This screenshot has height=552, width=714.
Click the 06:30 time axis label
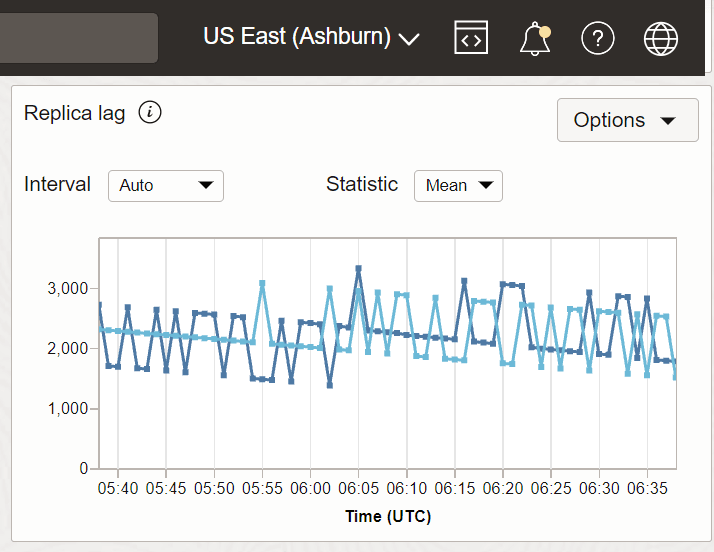pos(599,489)
